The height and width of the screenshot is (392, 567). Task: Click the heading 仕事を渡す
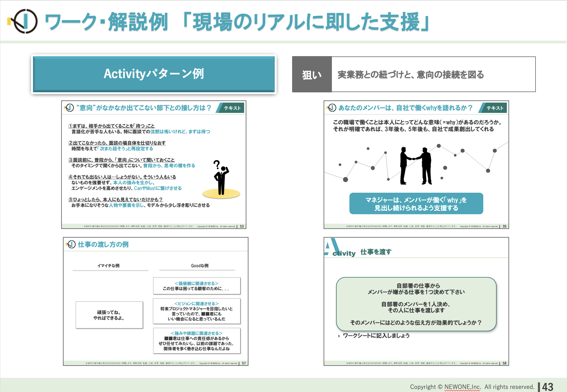pyautogui.click(x=376, y=252)
